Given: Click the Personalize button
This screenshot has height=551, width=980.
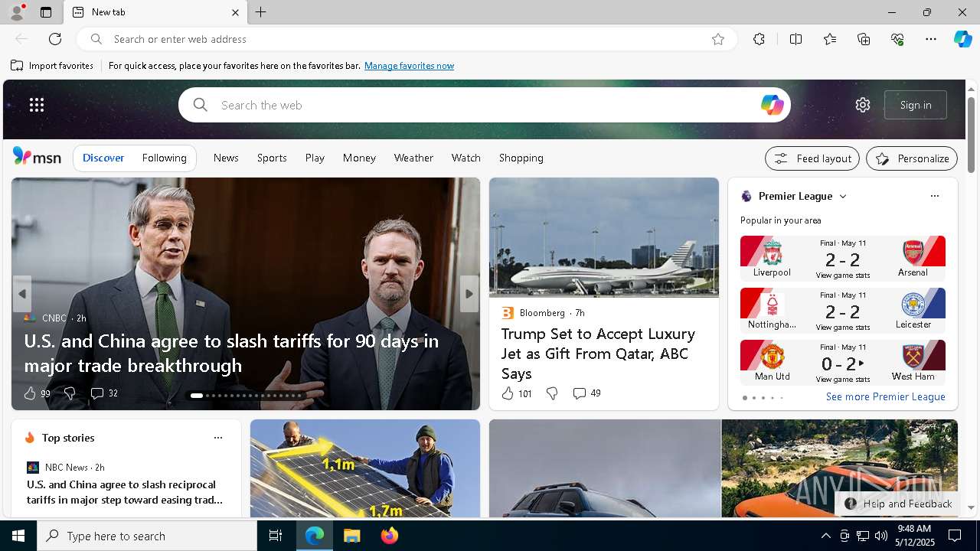Looking at the screenshot, I should point(912,158).
